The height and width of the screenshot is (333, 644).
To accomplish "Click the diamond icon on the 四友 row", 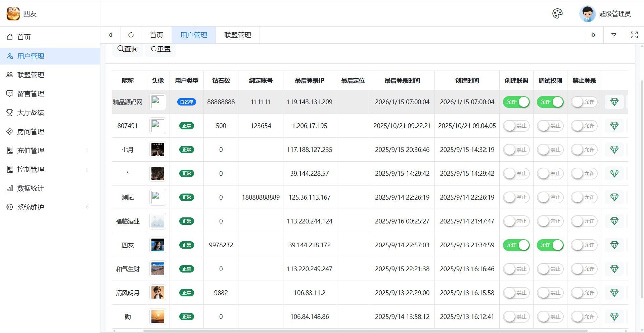I will [x=614, y=245].
